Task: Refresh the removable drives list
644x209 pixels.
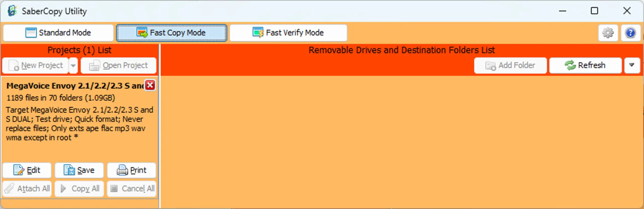Action: tap(585, 65)
